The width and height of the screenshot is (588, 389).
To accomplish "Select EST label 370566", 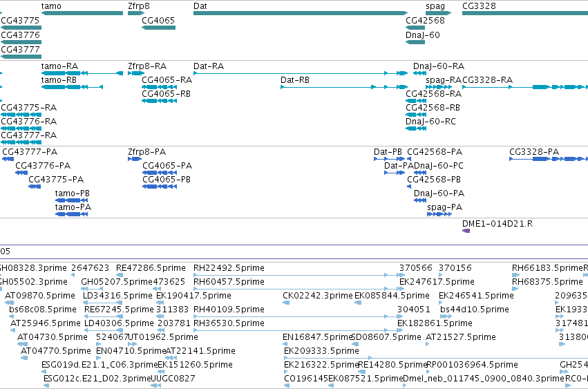I will (415, 268).
